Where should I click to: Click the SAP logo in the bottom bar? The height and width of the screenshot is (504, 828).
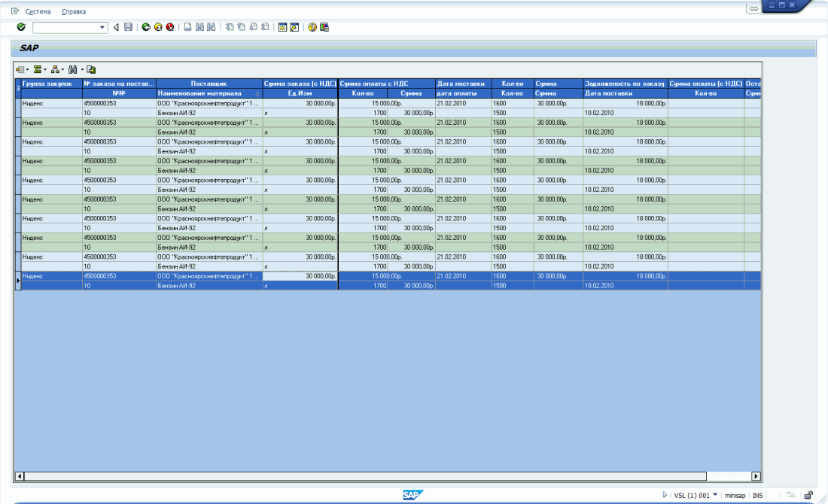click(412, 494)
